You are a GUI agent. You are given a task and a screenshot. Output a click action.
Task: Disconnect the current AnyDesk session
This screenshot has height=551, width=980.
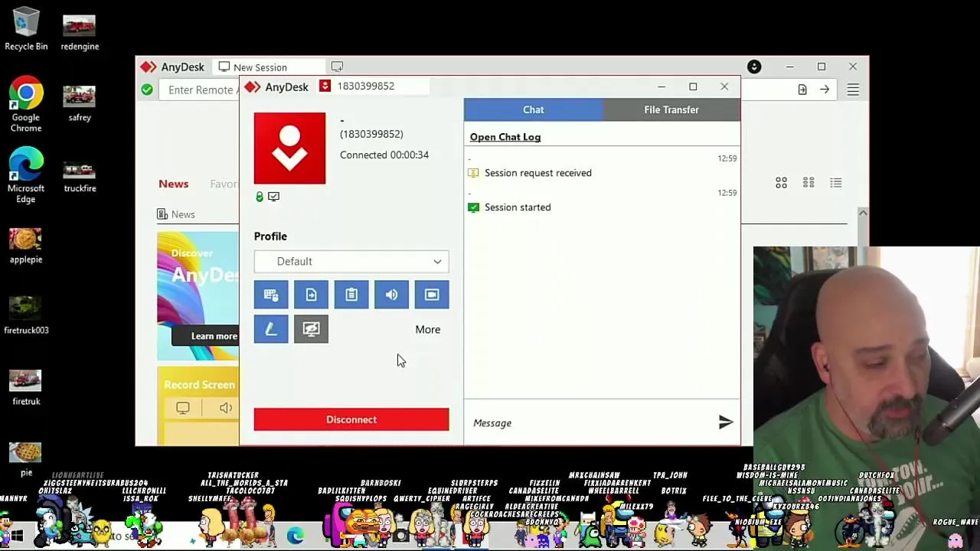pos(351,419)
